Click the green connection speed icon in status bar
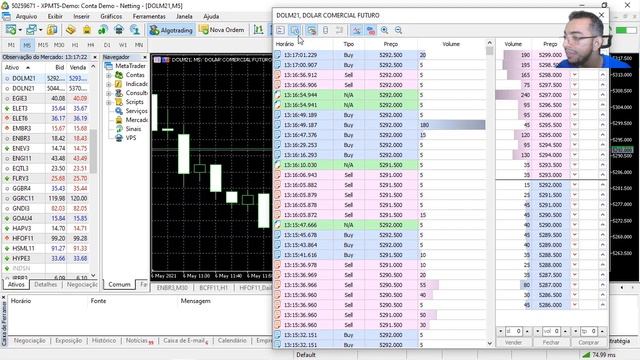 click(x=586, y=355)
